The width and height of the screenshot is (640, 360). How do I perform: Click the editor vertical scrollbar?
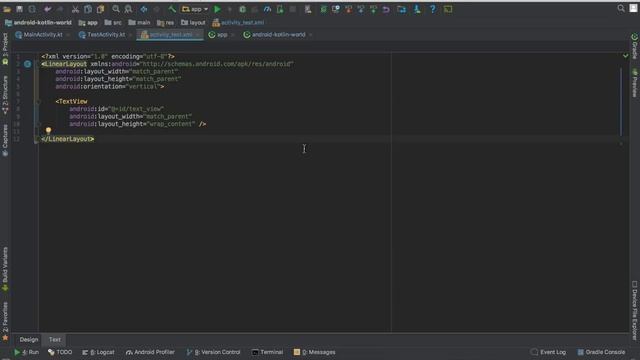click(x=621, y=102)
